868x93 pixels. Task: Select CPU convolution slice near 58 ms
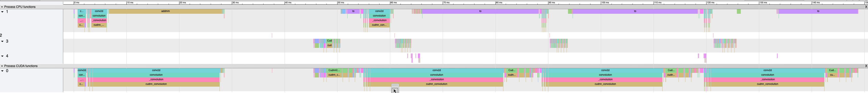tap(379, 16)
